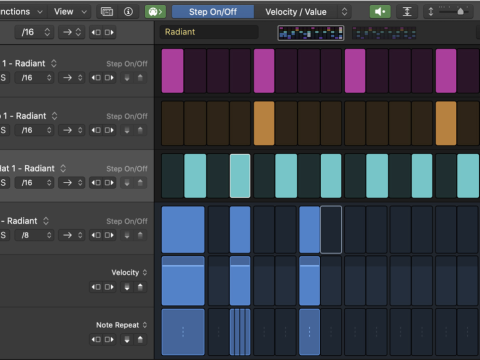Image resolution: width=480 pixels, height=360 pixels.
Task: Click increment values icon on pink Radiant row
Action: pyautogui.click(x=140, y=78)
